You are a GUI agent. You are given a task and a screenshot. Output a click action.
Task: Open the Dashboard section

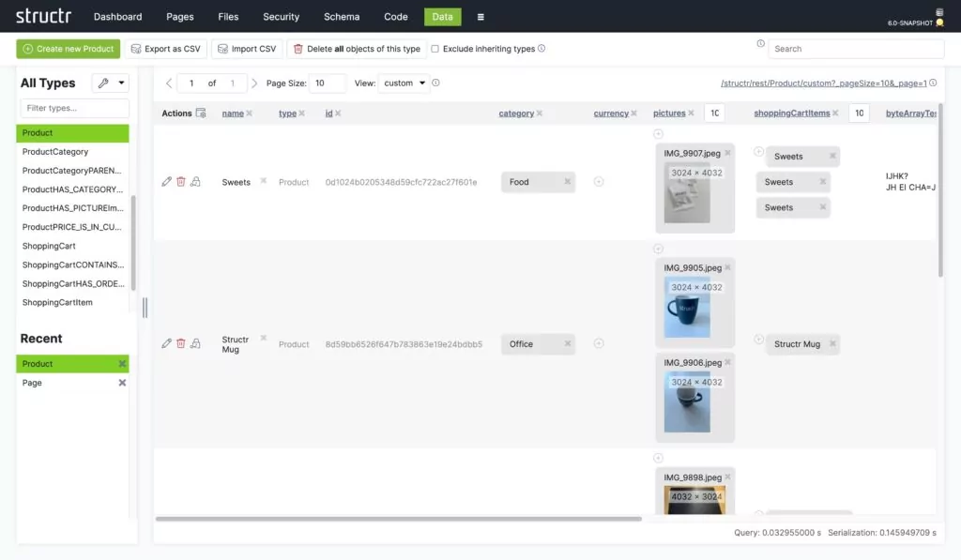117,17
